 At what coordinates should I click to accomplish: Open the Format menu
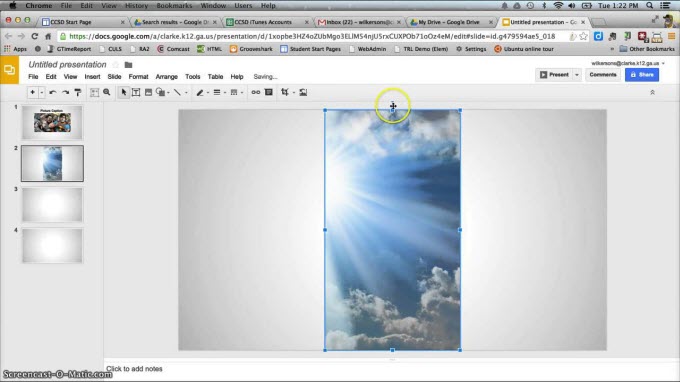[x=138, y=77]
